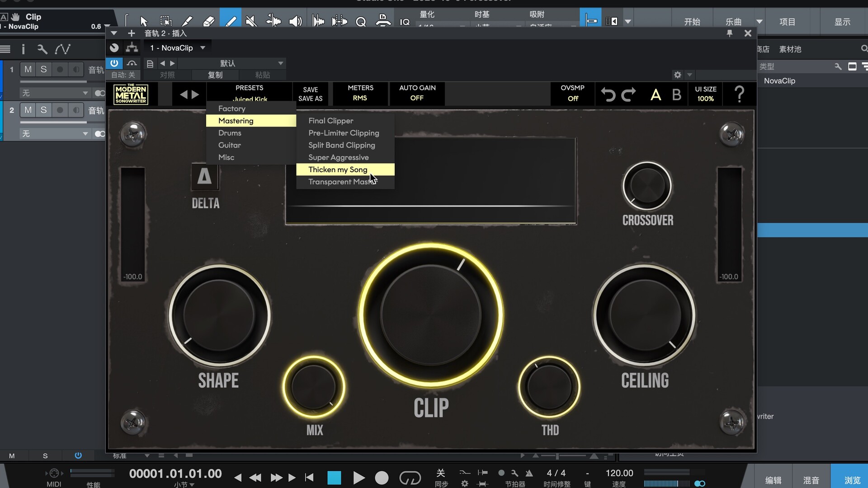Open plugin settings gear icon
868x488 pixels.
click(x=677, y=75)
